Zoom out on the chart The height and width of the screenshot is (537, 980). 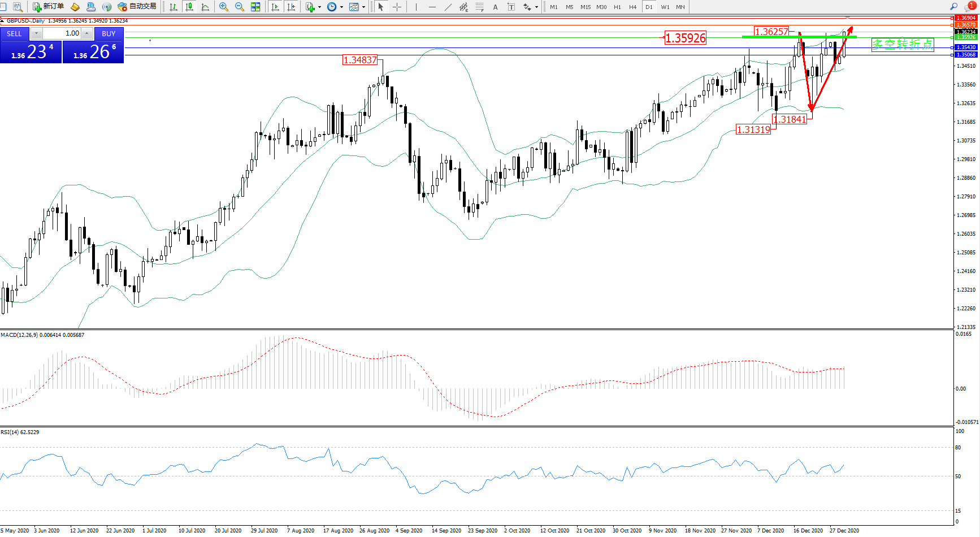(240, 7)
